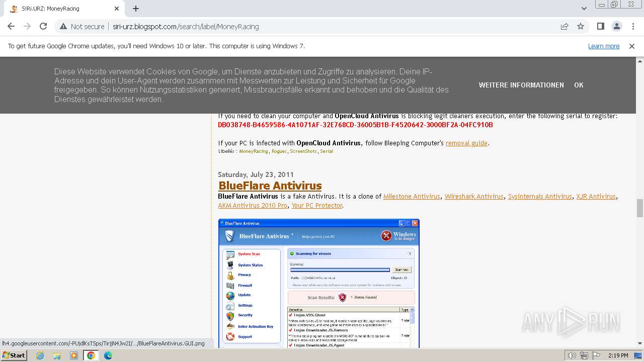644x362 pixels.
Task: Open the MoneyRacing label
Action: [254, 151]
